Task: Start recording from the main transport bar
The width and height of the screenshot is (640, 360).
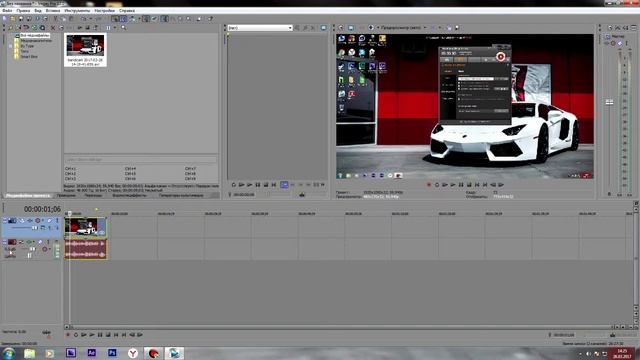Action: [68, 335]
